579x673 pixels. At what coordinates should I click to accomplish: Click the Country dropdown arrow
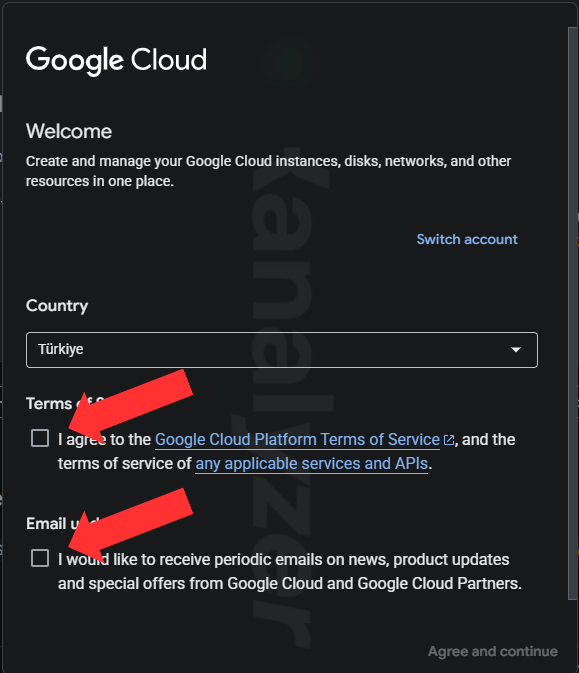[x=516, y=350]
